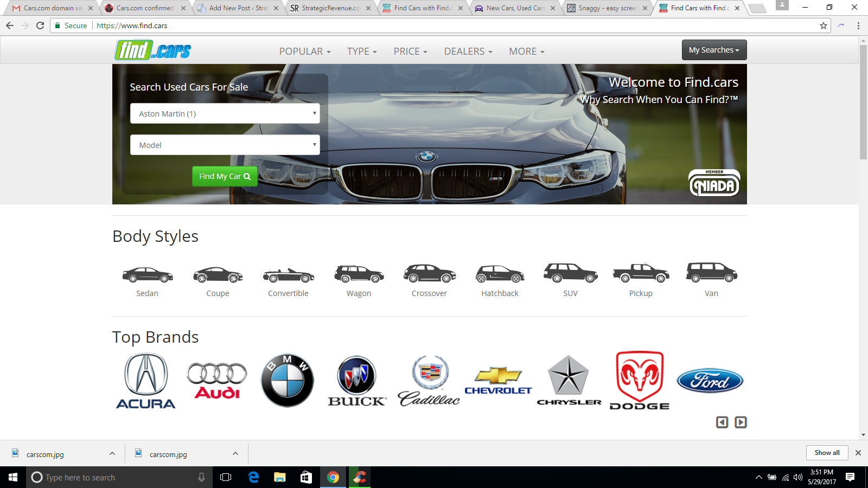Open the My Searches dropdown
The width and height of the screenshot is (868, 488).
tap(714, 50)
